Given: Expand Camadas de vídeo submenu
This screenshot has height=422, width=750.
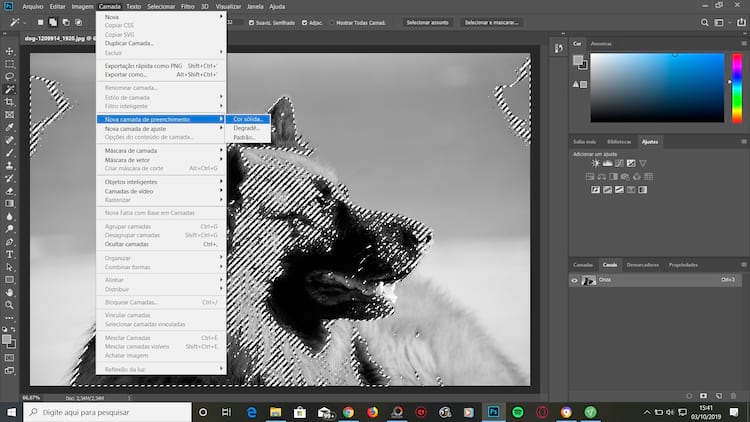Looking at the screenshot, I should pos(161,191).
